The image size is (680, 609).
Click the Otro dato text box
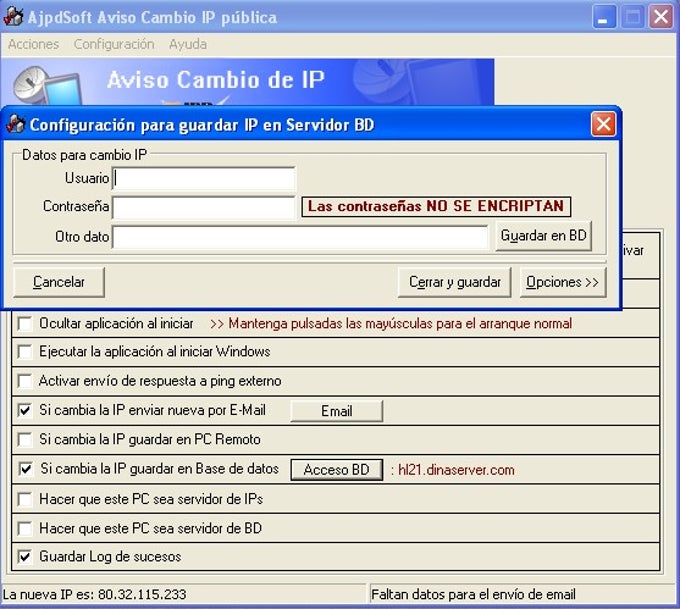click(300, 237)
